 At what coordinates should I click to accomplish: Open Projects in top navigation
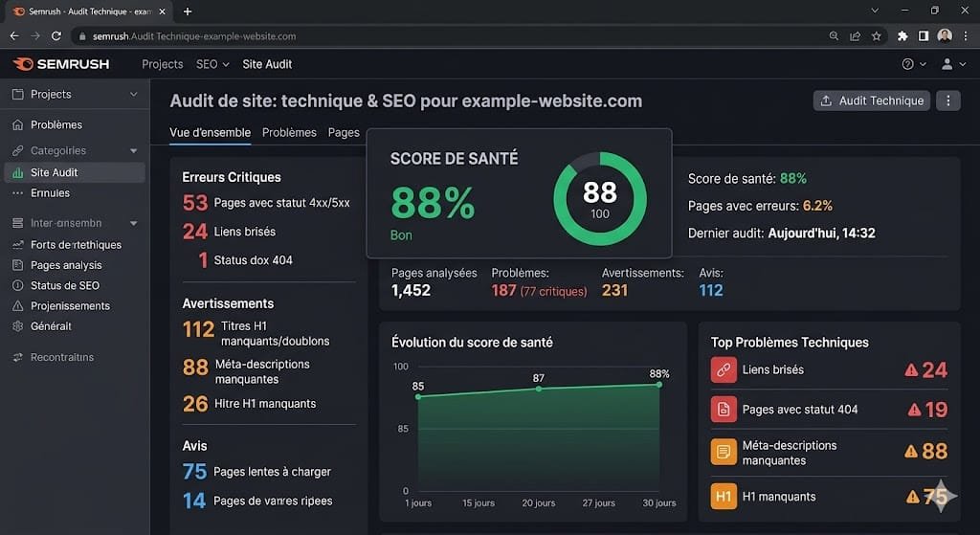[163, 64]
